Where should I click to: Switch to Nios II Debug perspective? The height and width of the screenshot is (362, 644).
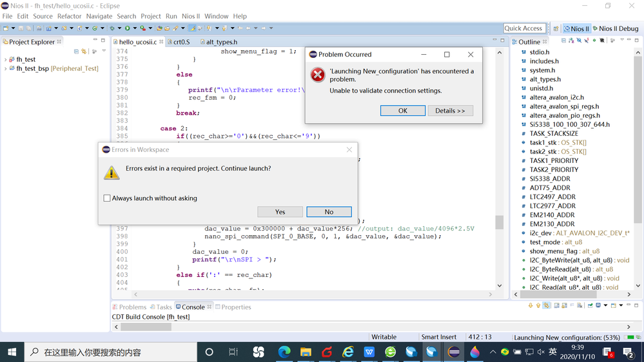click(614, 28)
